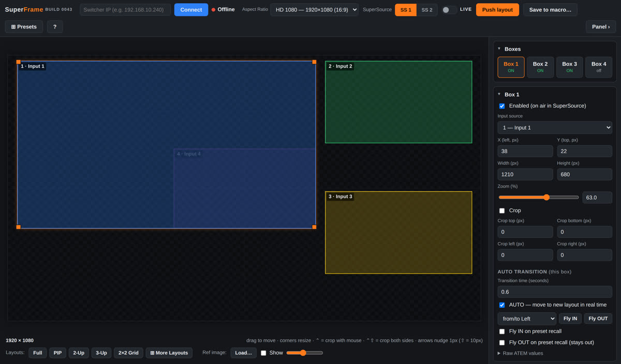Screen dimensions: 621x364
Task: Select the Input 3 yellow box on canvas
Action: pyautogui.click(x=398, y=232)
